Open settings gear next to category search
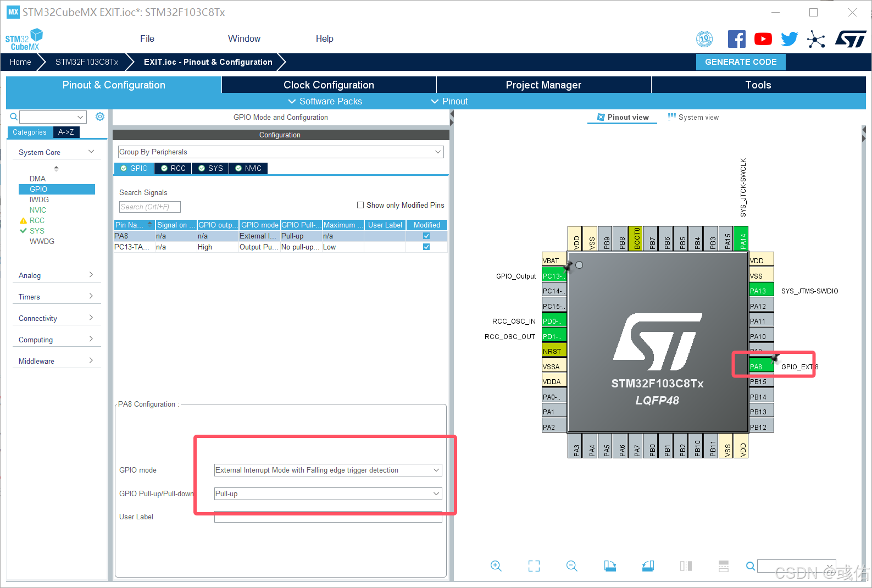This screenshot has width=872, height=588. [100, 117]
